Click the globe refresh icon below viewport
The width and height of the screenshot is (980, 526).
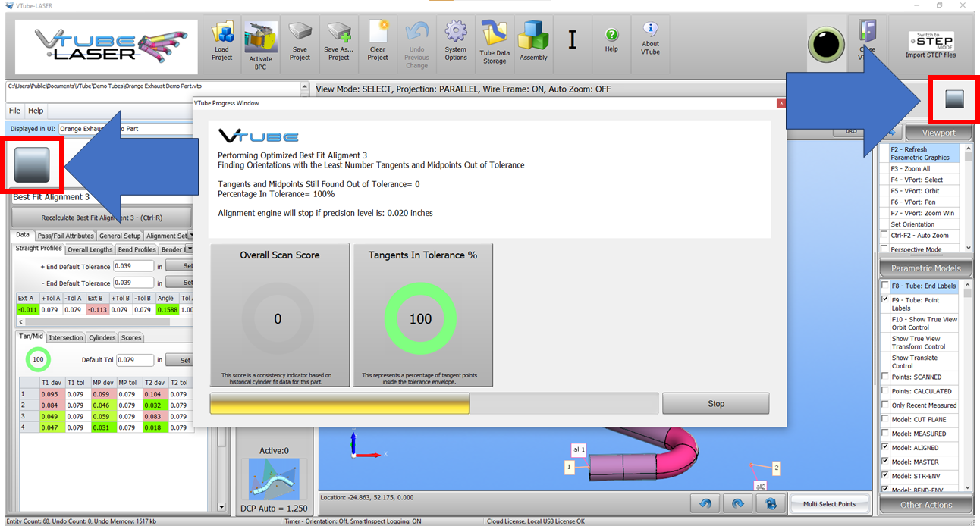pyautogui.click(x=771, y=503)
